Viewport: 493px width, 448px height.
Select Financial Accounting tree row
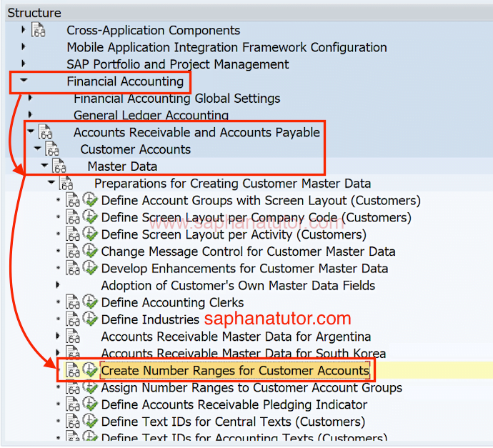(x=125, y=81)
